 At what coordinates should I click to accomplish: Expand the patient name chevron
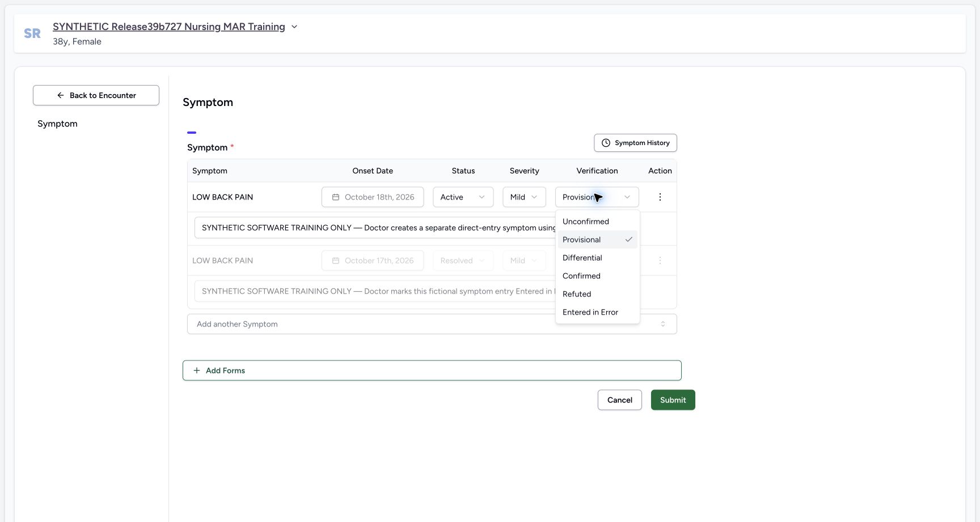[x=294, y=27]
